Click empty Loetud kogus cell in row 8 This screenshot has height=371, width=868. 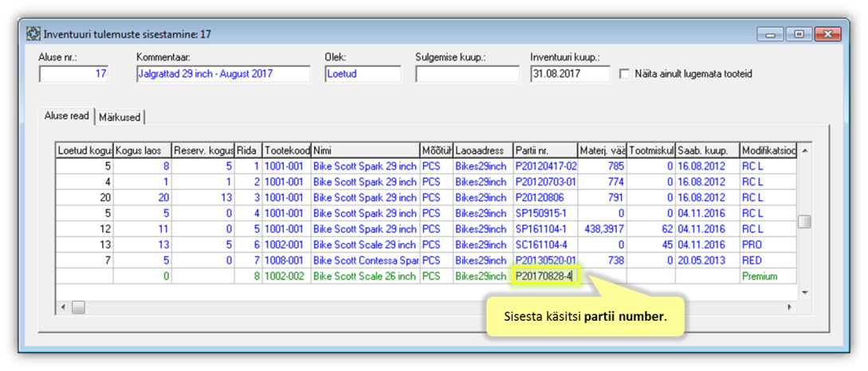tap(84, 276)
